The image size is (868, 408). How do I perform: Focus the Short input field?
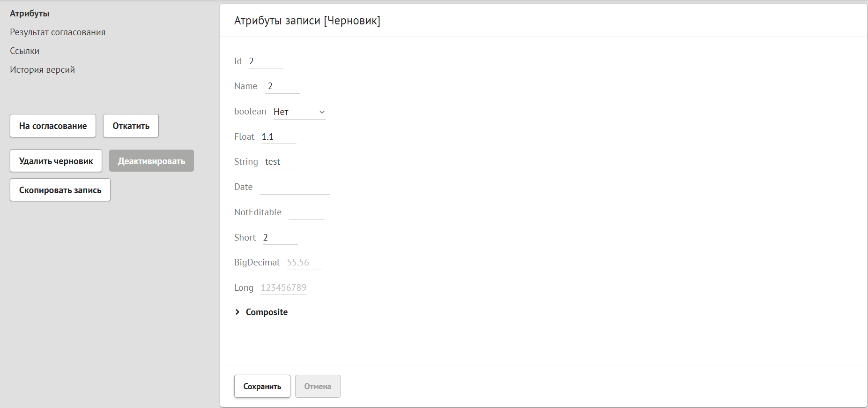coord(280,238)
